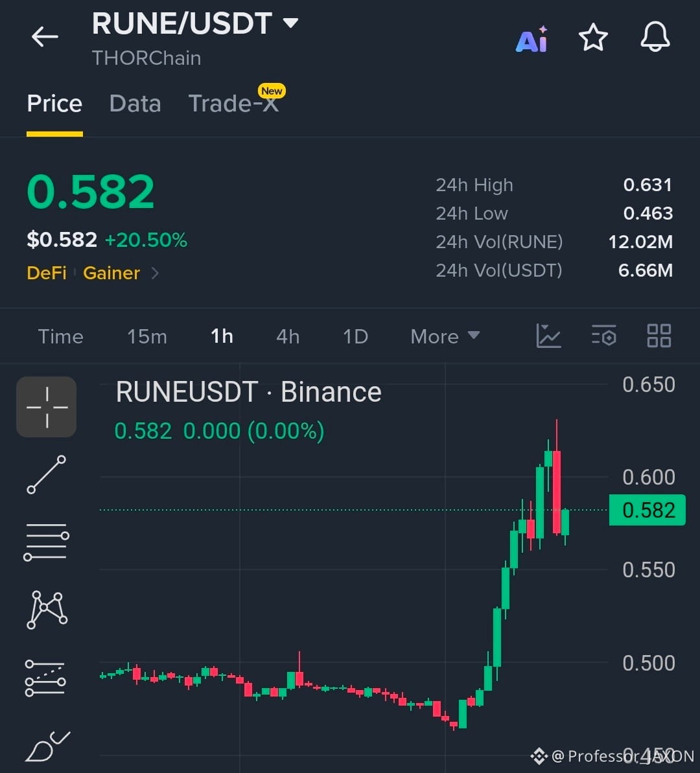Go back using the left arrow
The width and height of the screenshot is (700, 773).
(x=44, y=37)
